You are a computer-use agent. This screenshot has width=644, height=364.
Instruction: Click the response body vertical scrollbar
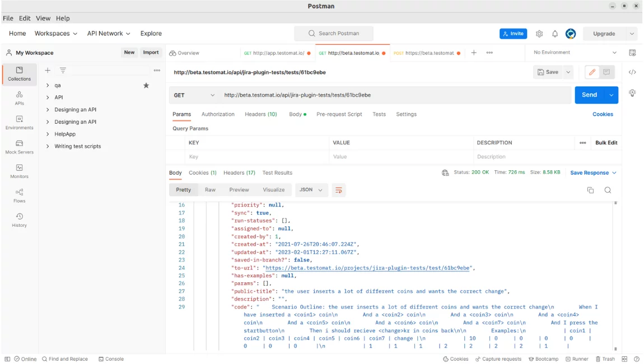click(615, 274)
